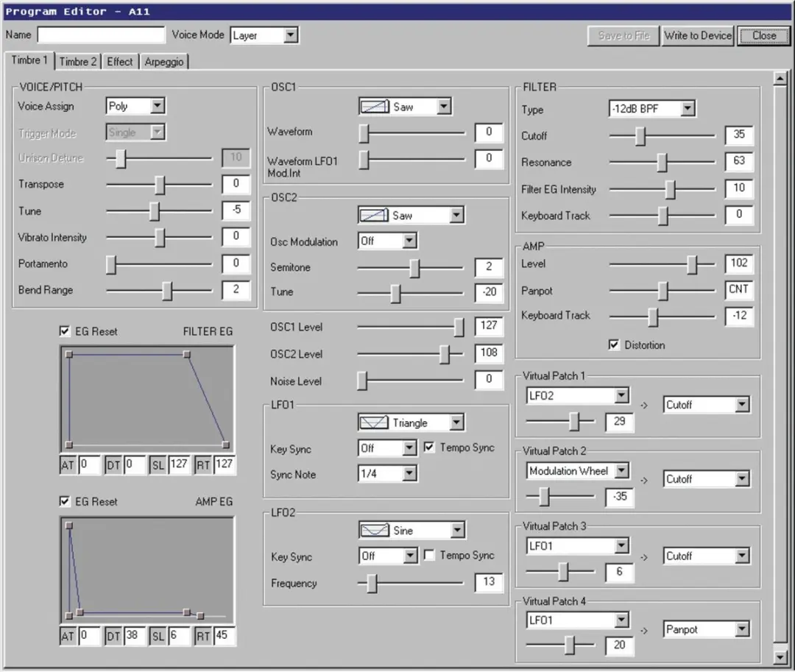Click the LFO2 Frequency slider handle
Image resolution: width=795 pixels, height=672 pixels.
(x=372, y=584)
